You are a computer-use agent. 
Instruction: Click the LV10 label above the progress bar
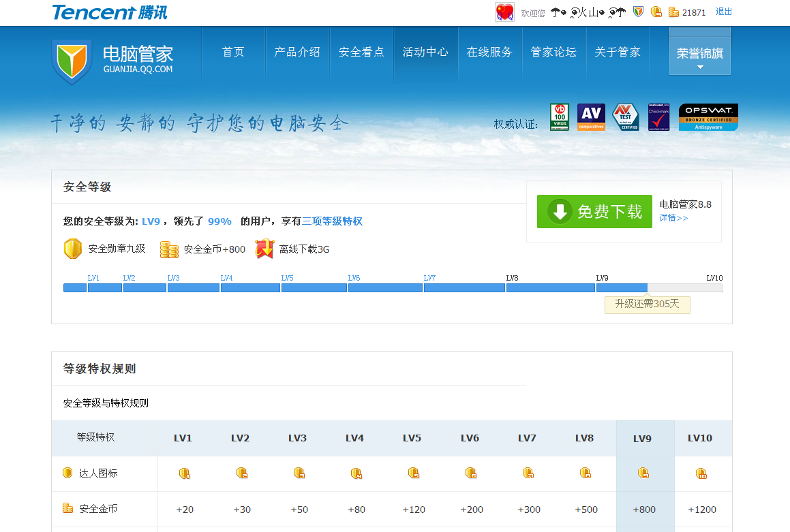coord(714,278)
